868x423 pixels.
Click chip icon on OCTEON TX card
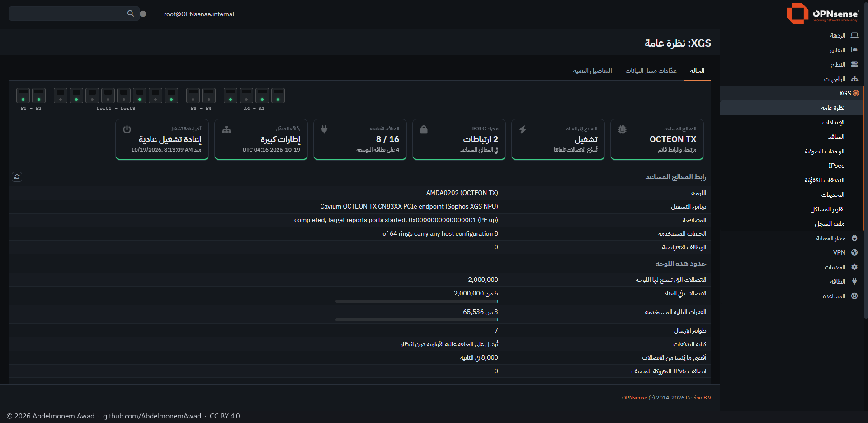622,129
